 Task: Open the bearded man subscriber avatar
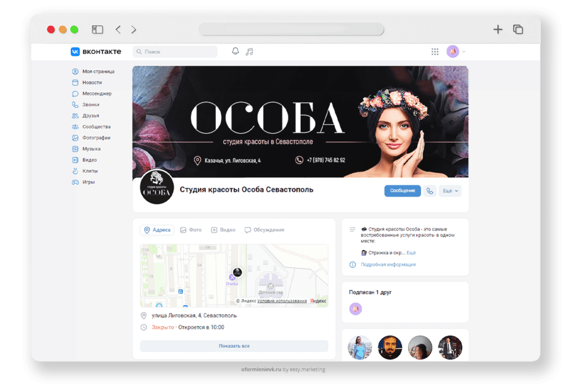tap(390, 348)
